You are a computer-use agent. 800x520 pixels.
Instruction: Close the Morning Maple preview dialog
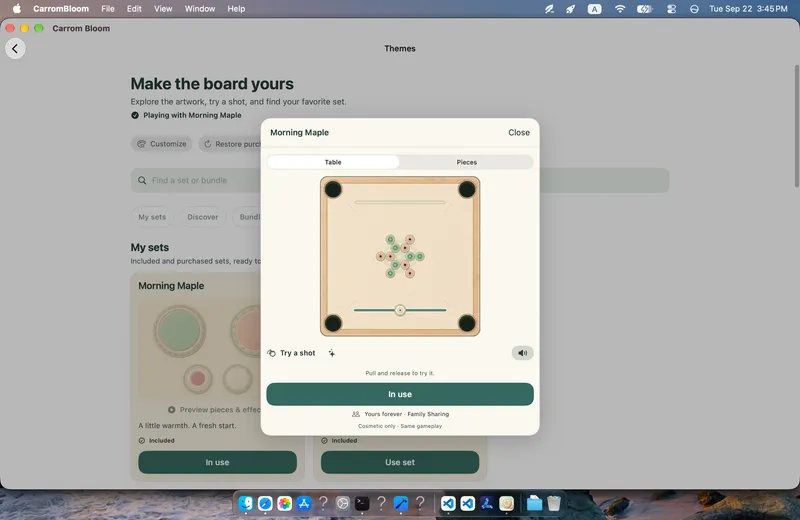pos(518,132)
